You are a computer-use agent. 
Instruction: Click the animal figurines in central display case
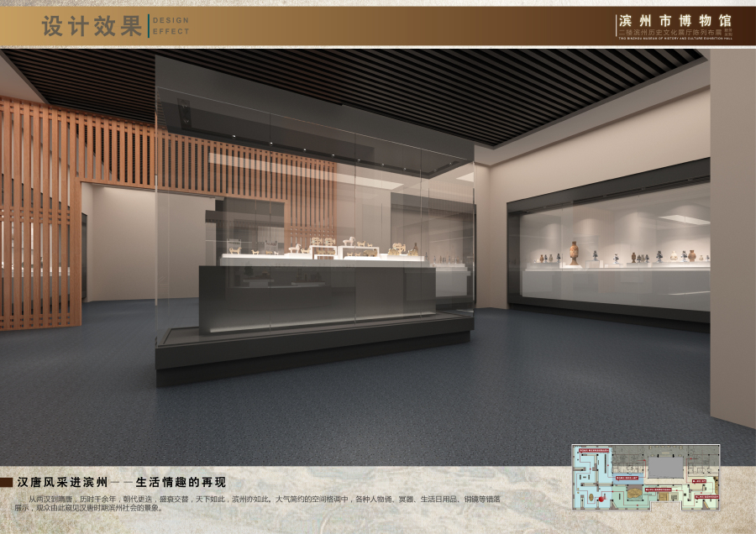coord(319,246)
